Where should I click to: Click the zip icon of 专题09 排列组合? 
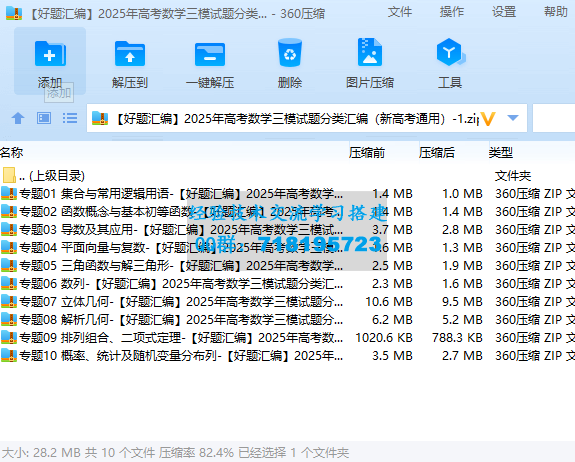tap(9, 337)
